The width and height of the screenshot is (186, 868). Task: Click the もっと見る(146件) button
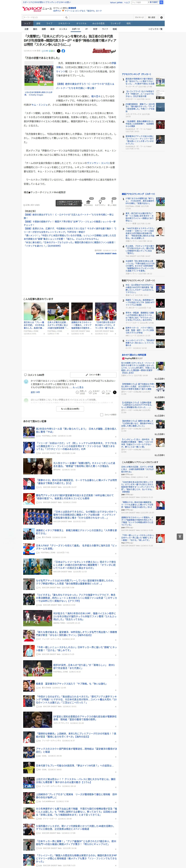(70, 409)
